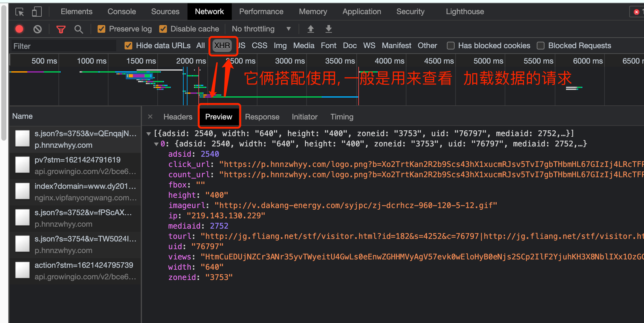Click file icon of action?stm request
Viewport: 644px width, 323px height.
coord(22,270)
